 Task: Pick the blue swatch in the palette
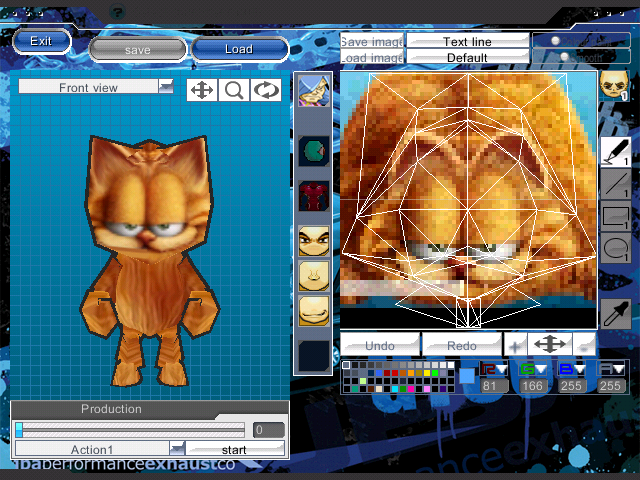coord(379,373)
